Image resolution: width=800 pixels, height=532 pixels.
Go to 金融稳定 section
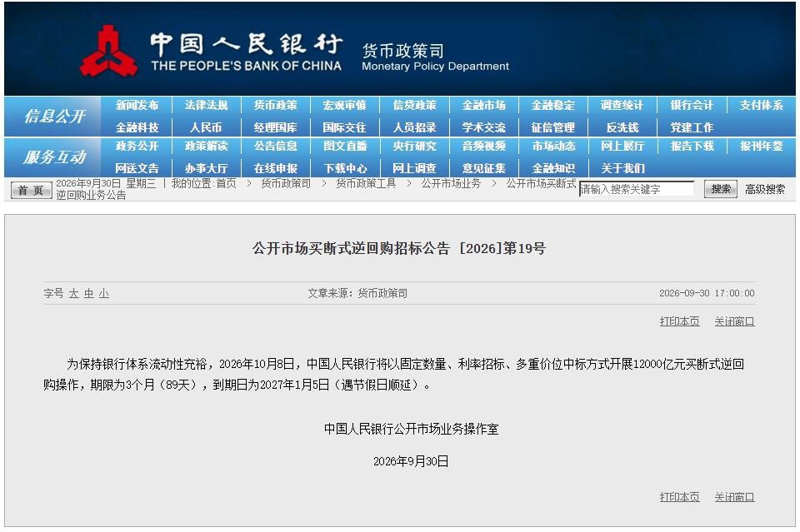tap(553, 106)
